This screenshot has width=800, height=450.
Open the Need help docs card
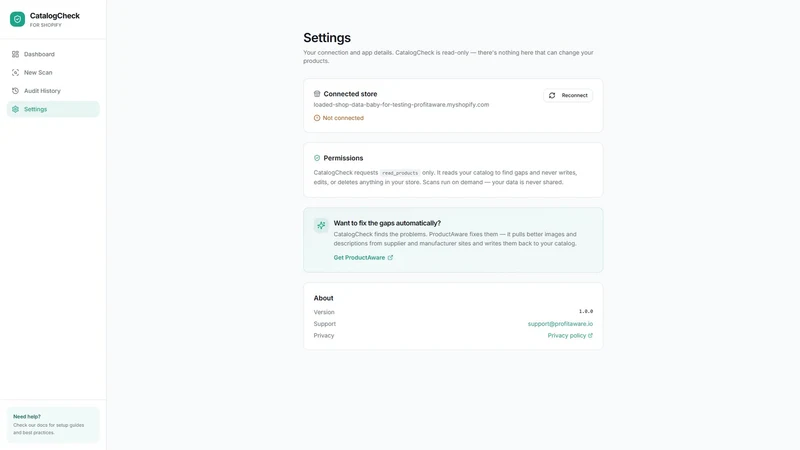tap(53, 424)
